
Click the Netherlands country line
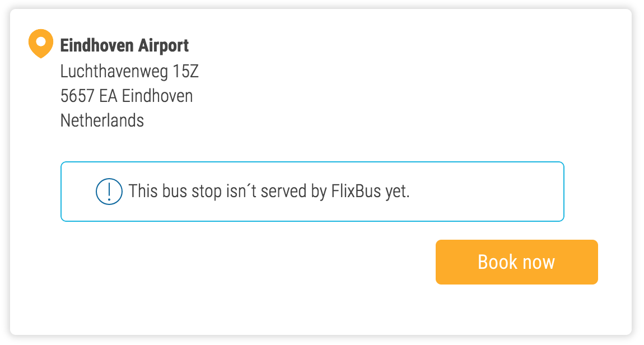click(102, 120)
